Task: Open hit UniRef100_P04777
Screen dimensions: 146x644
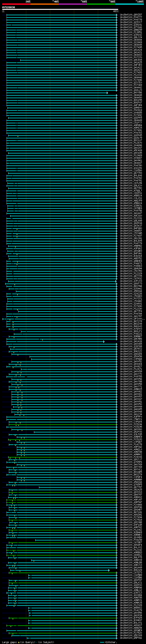Action: coord(131,17)
